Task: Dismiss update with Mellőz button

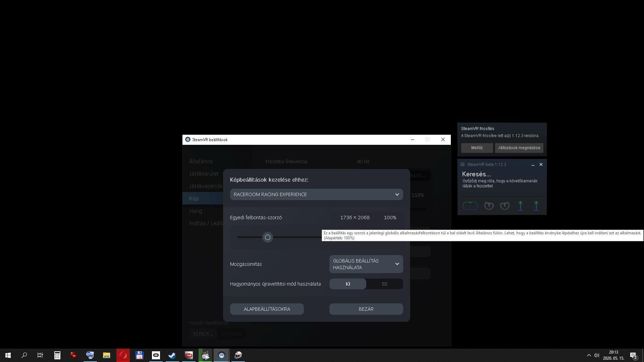Action: [477, 148]
